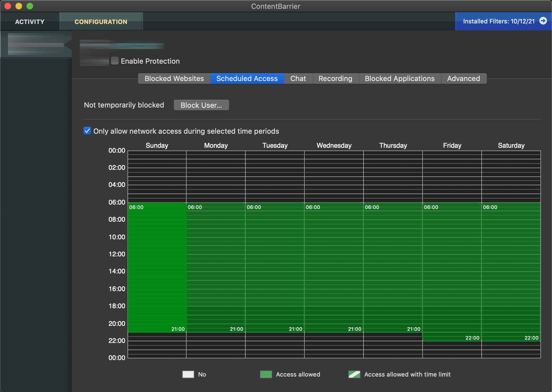The height and width of the screenshot is (392, 552).
Task: Switch to the Activity tab
Action: coord(30,22)
